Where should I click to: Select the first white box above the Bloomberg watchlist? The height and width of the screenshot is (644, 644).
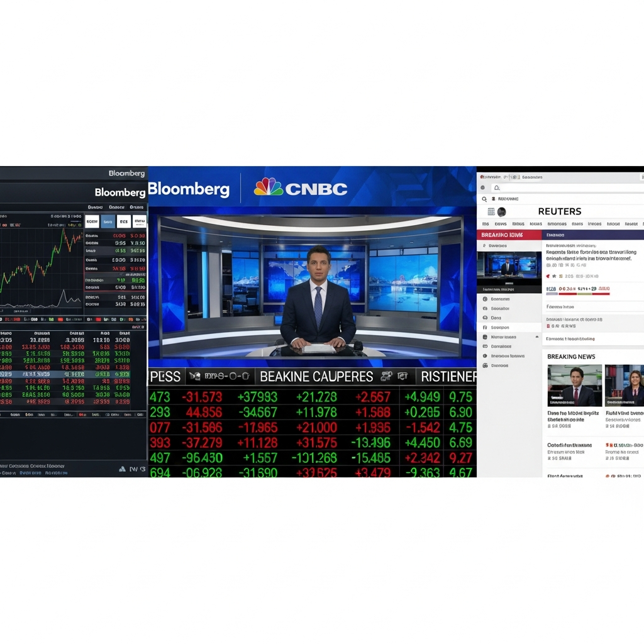click(x=92, y=221)
